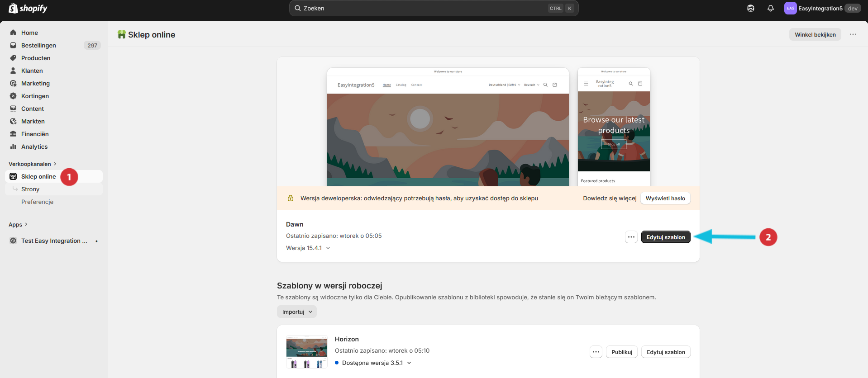This screenshot has width=868, height=378.
Task: Click the padlock icon in password banner
Action: tap(291, 198)
